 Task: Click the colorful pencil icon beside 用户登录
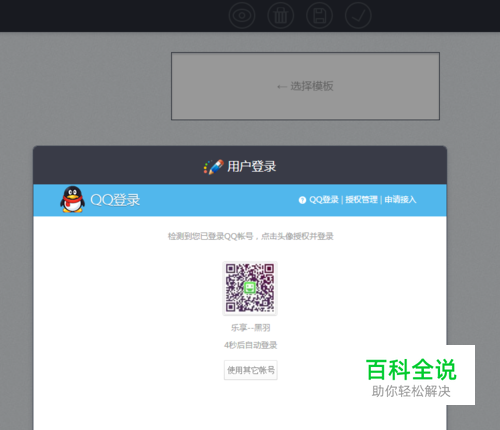(x=213, y=167)
